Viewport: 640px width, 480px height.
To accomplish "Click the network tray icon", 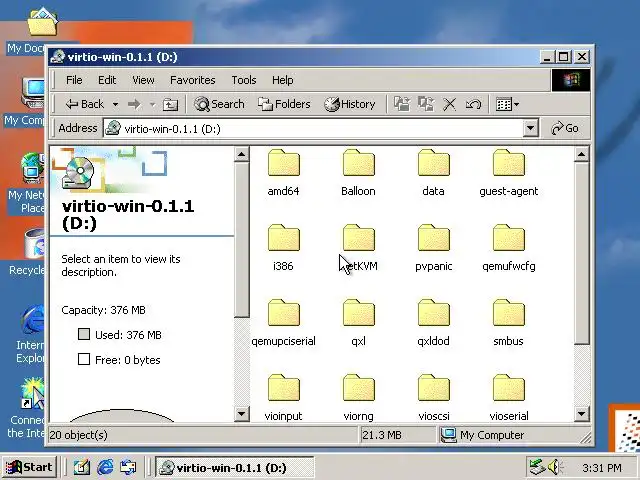I will [x=537, y=467].
